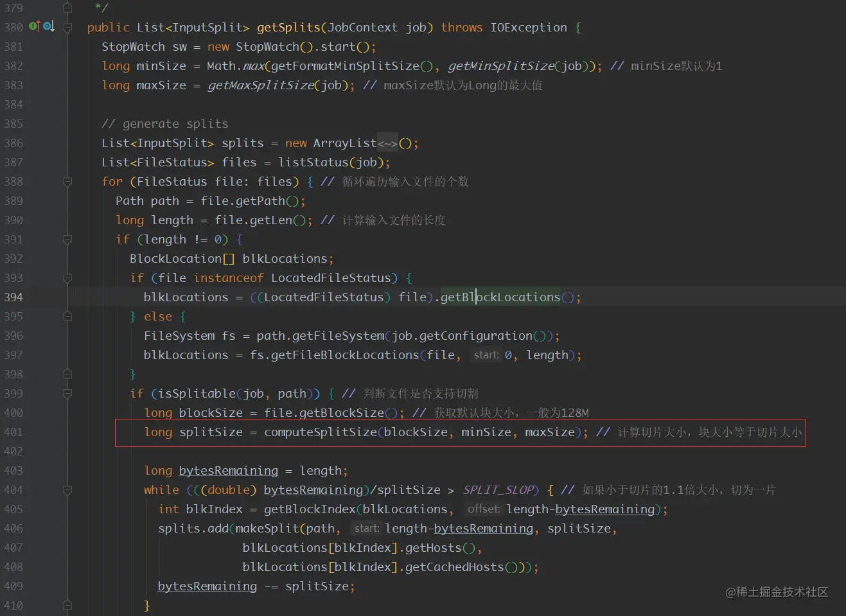Click the JobContext parameter type
This screenshot has height=616, width=846.
362,28
